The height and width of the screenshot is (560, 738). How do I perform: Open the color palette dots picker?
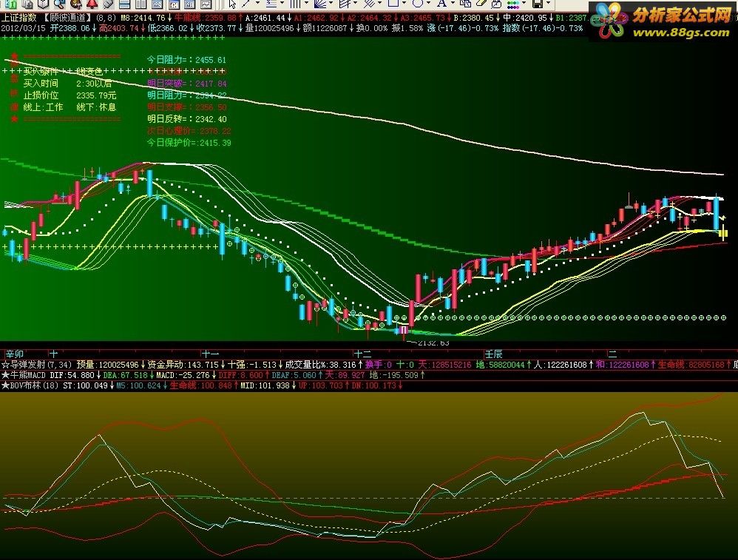[x=513, y=4]
